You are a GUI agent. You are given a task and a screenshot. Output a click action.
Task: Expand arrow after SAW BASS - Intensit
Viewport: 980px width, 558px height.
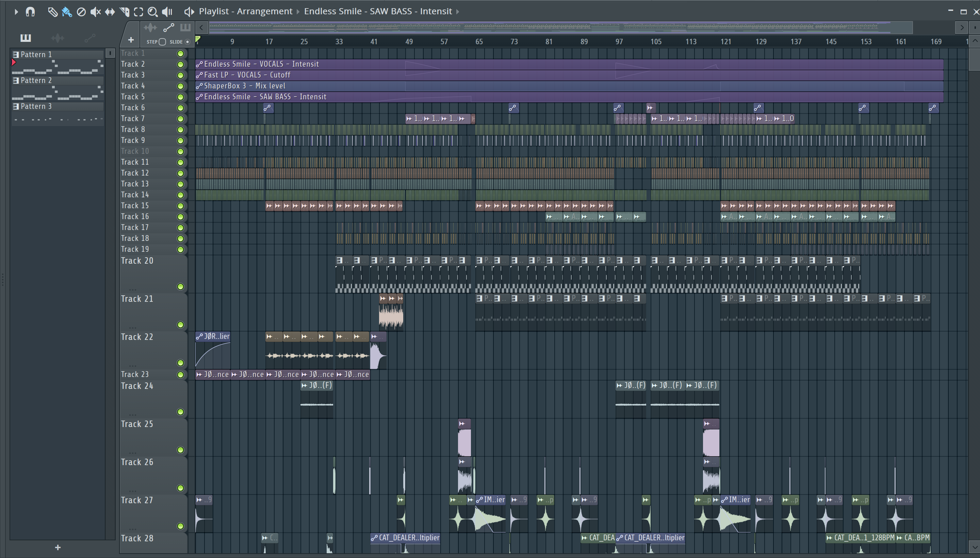[x=457, y=12]
